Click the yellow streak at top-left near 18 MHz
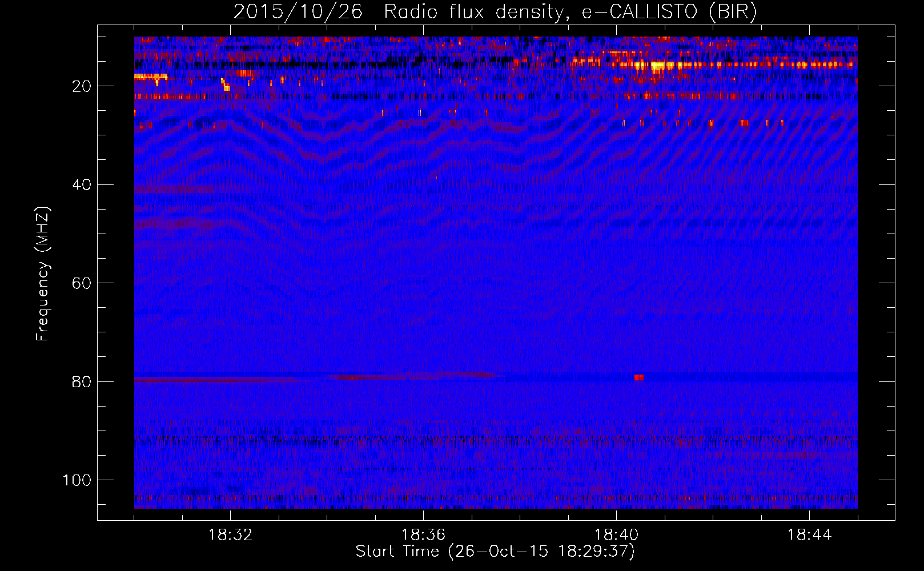 point(151,77)
